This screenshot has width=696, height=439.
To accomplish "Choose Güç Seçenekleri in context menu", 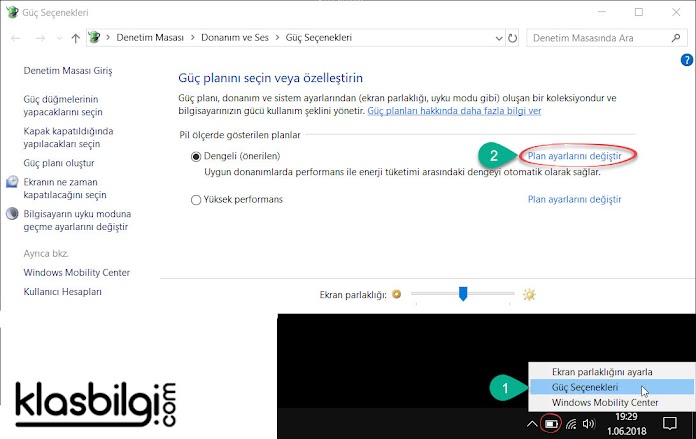I will [612, 387].
